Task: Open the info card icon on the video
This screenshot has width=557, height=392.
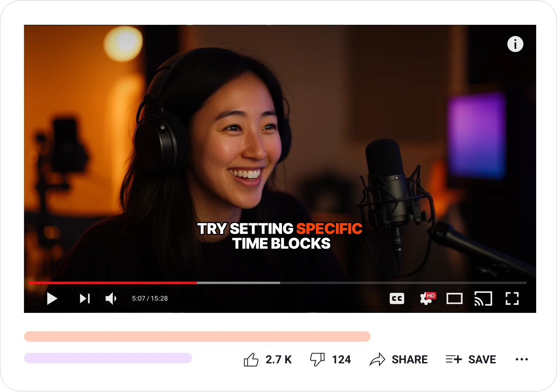Action: click(515, 44)
